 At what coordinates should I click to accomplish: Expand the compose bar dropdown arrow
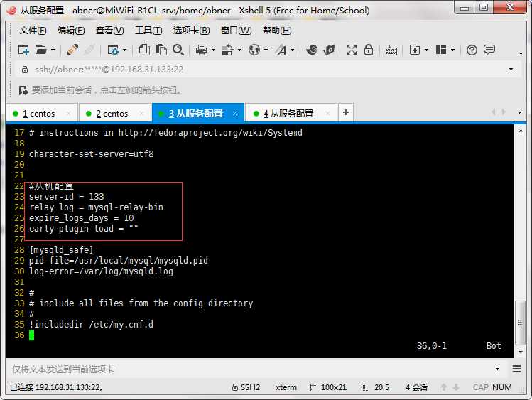(497, 369)
